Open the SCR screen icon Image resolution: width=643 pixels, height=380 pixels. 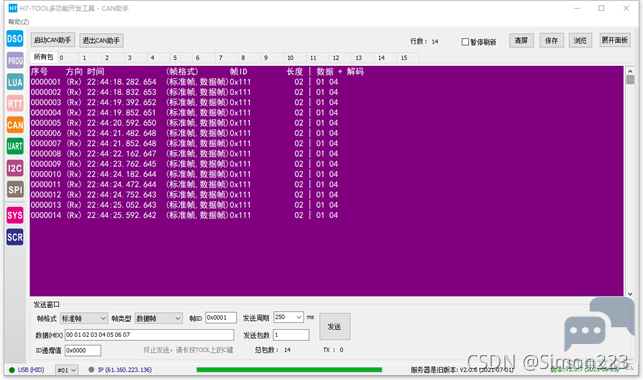tap(15, 237)
